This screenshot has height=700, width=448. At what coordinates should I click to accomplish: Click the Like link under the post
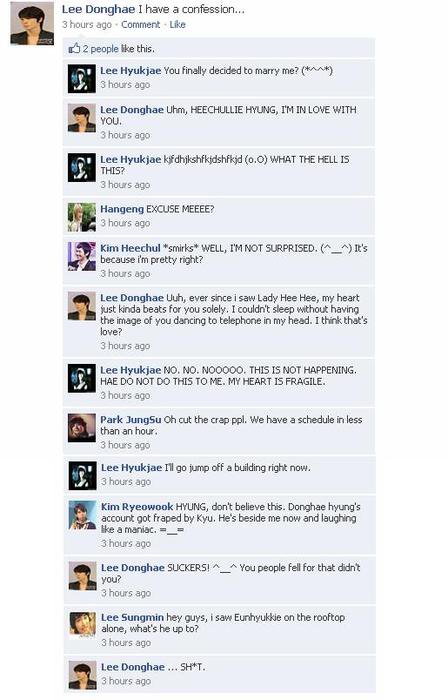(178, 25)
